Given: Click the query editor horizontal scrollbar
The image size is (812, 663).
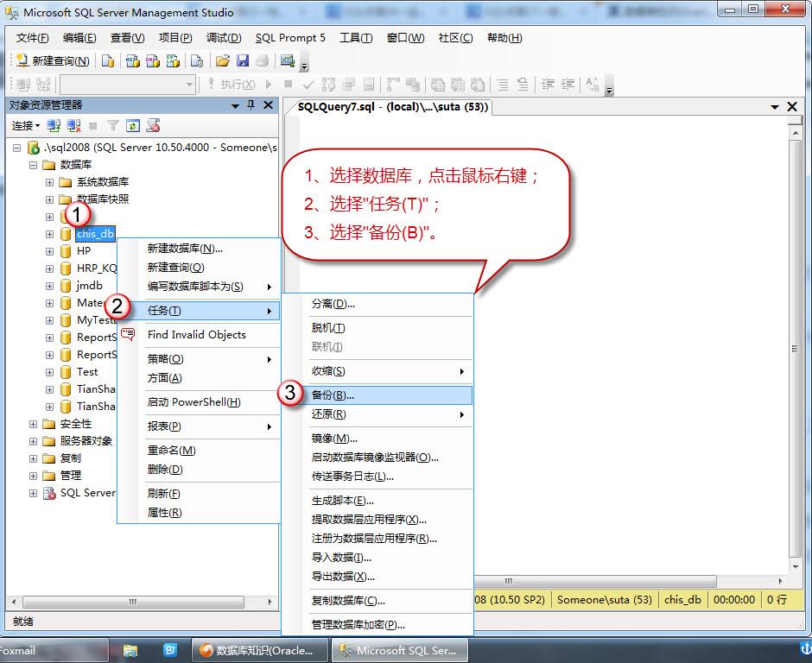Looking at the screenshot, I should coord(595,581).
